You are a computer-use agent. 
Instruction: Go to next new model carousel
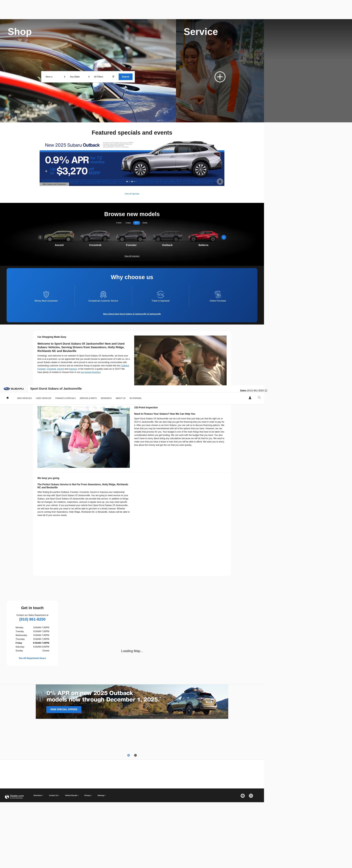pyautogui.click(x=224, y=237)
